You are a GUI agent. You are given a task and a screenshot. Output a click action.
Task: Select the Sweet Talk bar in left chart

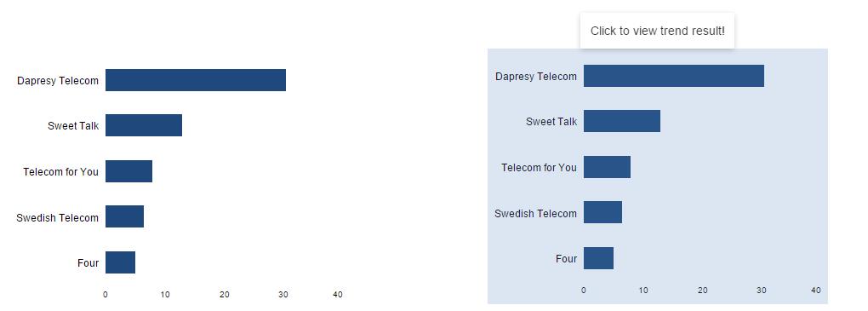tap(144, 125)
